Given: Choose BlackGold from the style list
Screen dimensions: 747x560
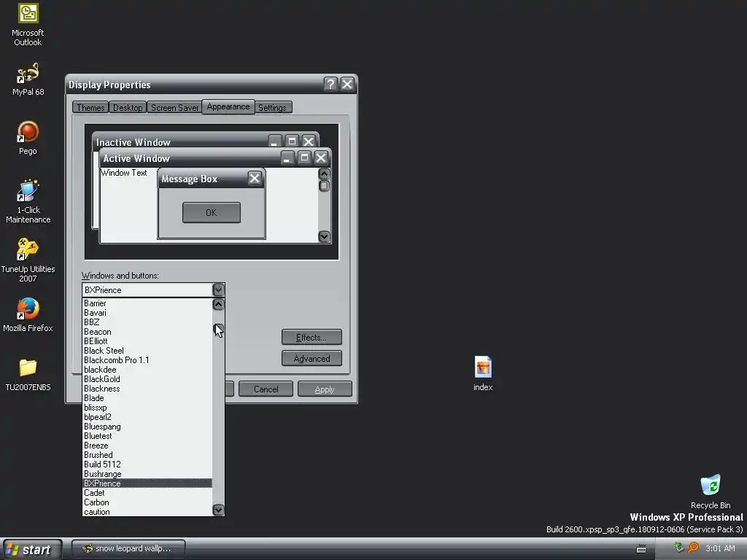Looking at the screenshot, I should point(147,379).
